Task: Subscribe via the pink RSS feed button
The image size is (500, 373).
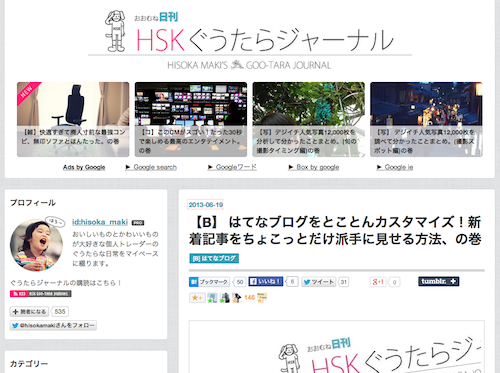Action: coord(41,294)
